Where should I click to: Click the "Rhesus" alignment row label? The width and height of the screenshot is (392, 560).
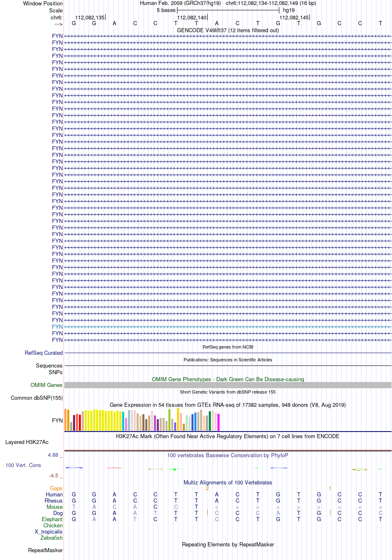pyautogui.click(x=54, y=501)
